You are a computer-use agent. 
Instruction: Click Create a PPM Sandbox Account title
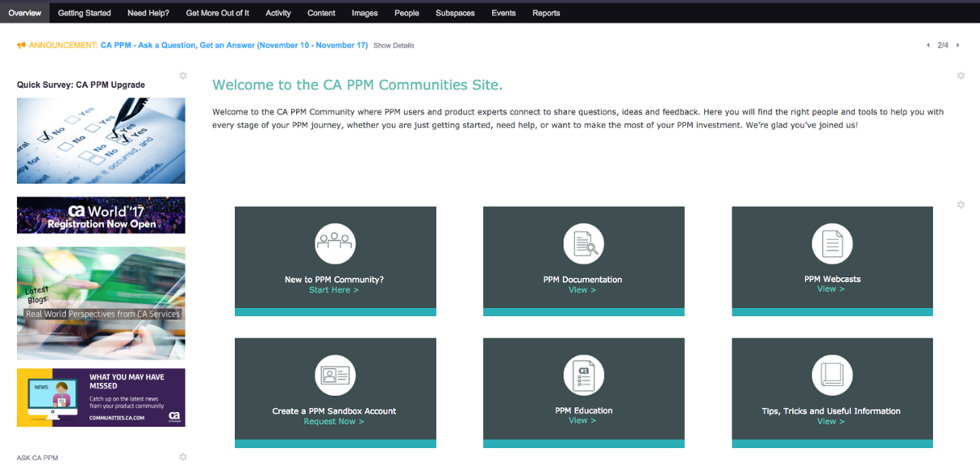click(334, 411)
